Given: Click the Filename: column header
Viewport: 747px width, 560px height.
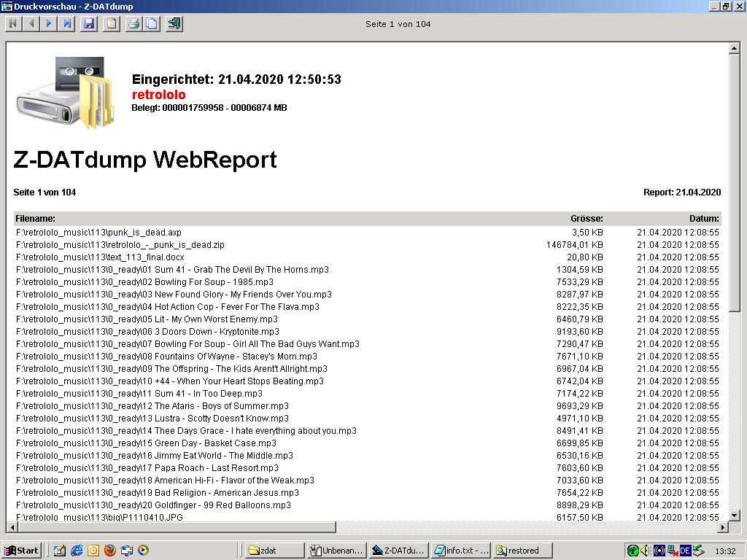Looking at the screenshot, I should pos(35,219).
